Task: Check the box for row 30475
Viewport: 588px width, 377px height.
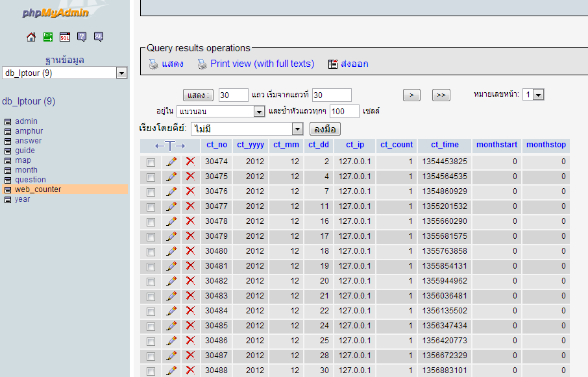Action: (x=151, y=177)
